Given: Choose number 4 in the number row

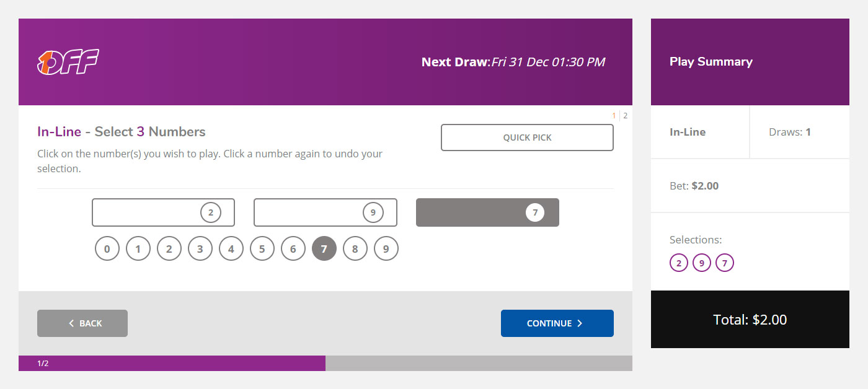Looking at the screenshot, I should click(x=231, y=249).
